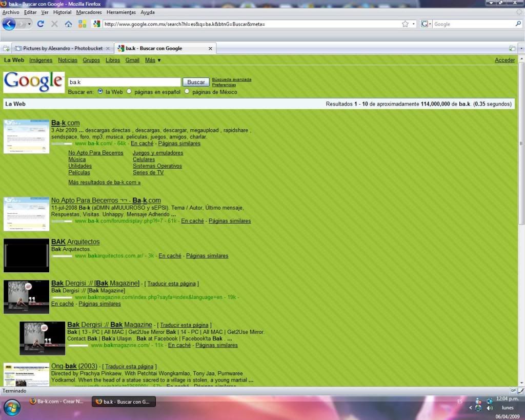Viewport: 525px width, 420px height.
Task: Go to the Home page icon
Action: (x=68, y=24)
